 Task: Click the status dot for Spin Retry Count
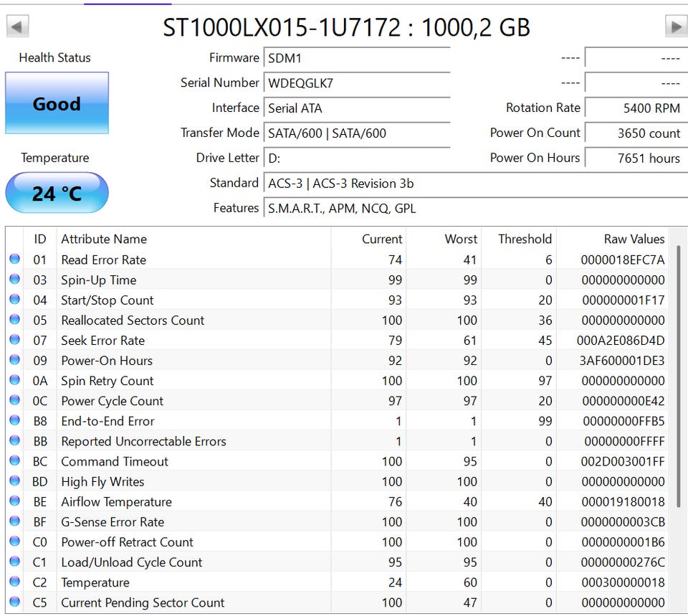point(14,380)
